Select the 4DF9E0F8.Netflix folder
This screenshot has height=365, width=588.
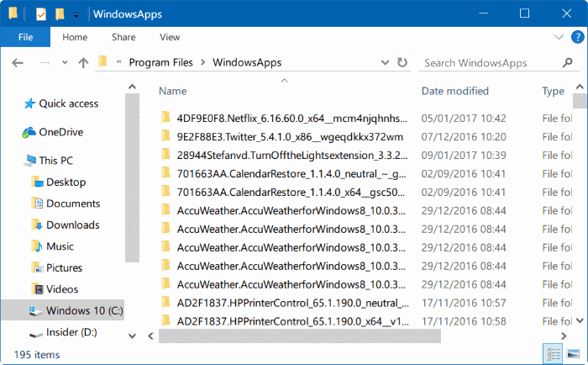pos(284,119)
